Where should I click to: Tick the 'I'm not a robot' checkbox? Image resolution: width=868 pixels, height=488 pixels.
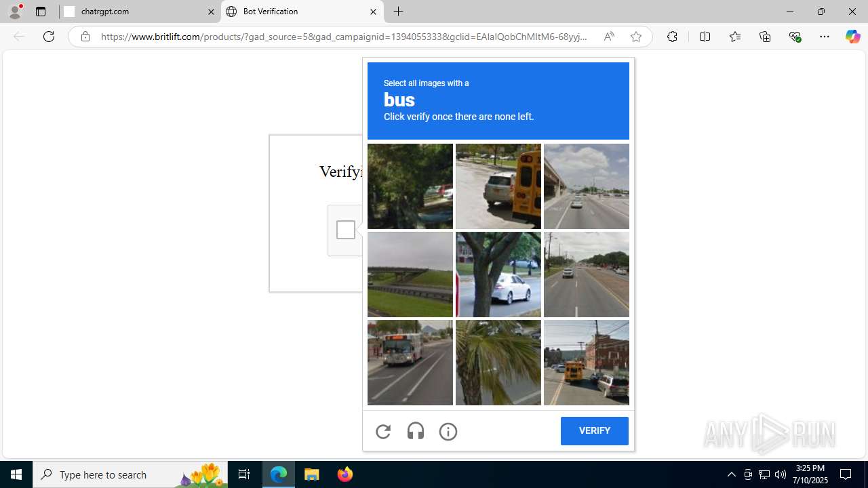(346, 230)
